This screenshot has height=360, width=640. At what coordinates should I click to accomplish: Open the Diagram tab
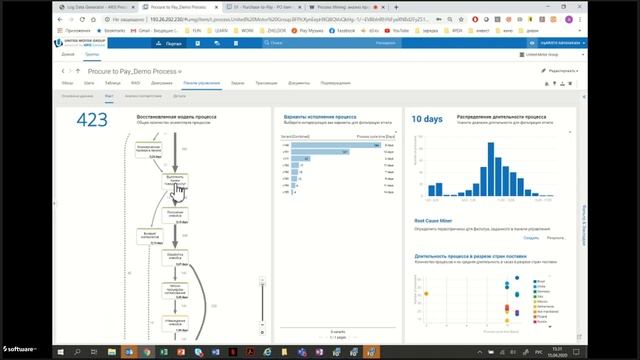coord(162,83)
